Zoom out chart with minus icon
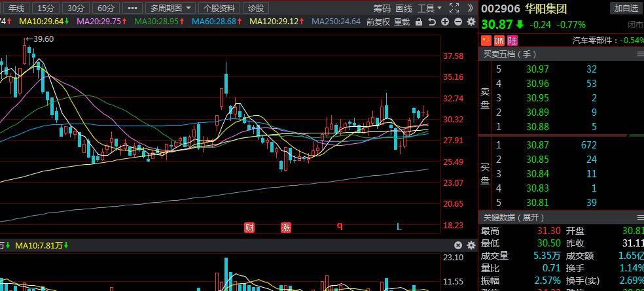 [457, 22]
